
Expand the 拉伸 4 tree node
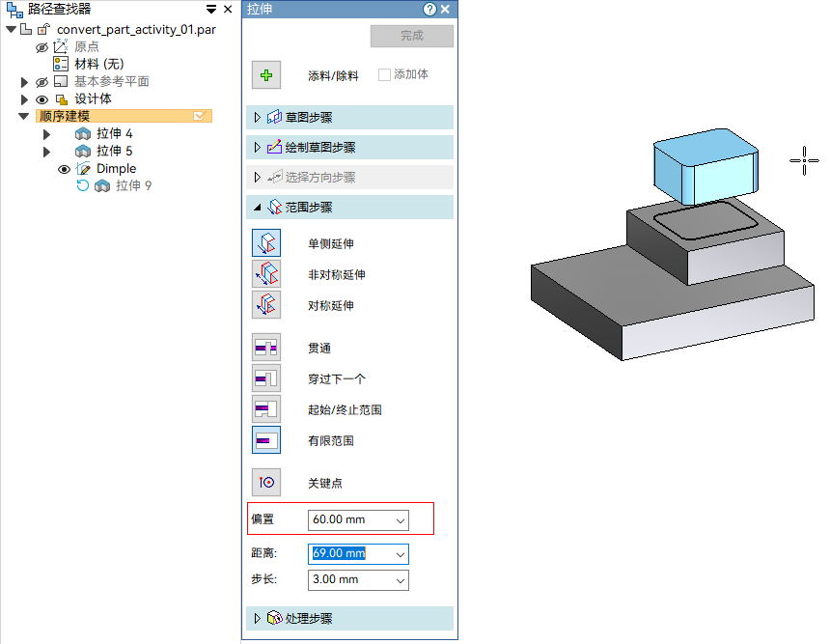click(x=46, y=134)
